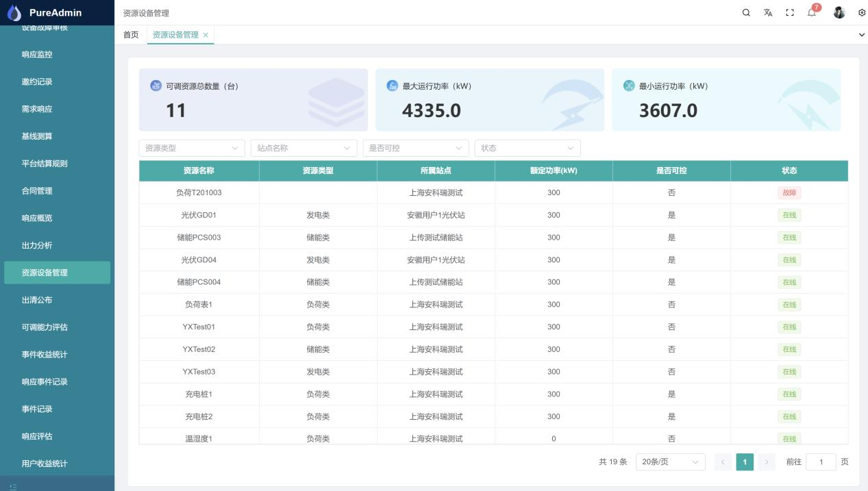This screenshot has height=491, width=868.
Task: Select the 资源设备管理 sidebar item
Action: [x=57, y=272]
